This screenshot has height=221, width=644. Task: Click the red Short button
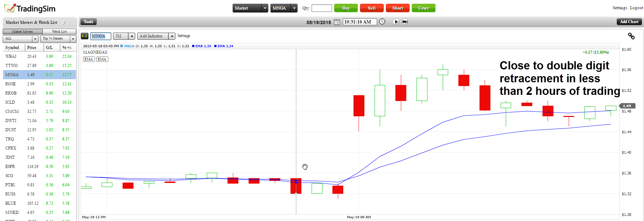397,8
